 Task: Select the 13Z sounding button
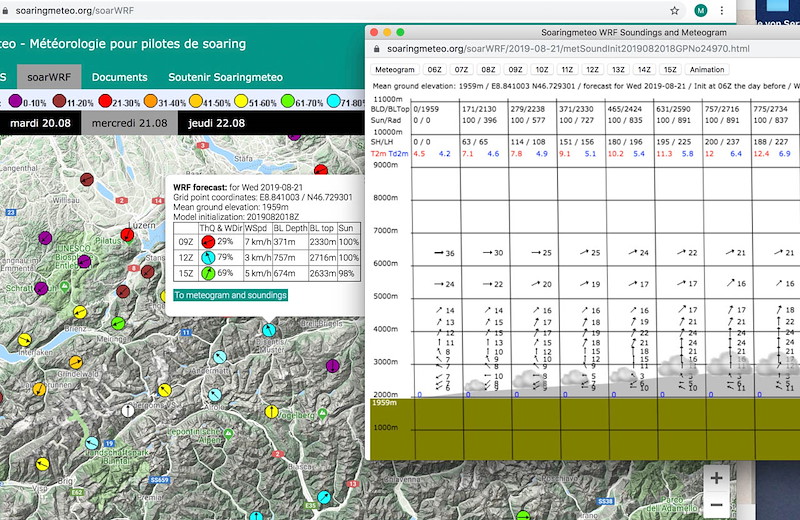[x=618, y=69]
